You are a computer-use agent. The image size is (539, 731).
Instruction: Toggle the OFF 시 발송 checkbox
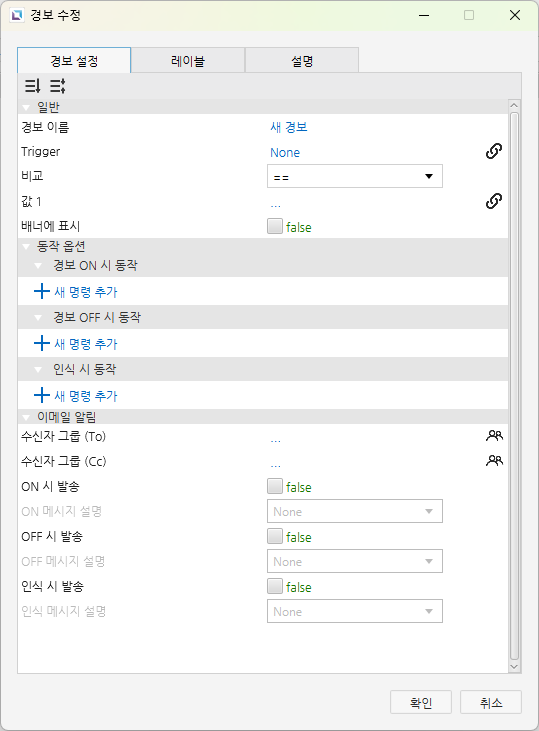[275, 536]
